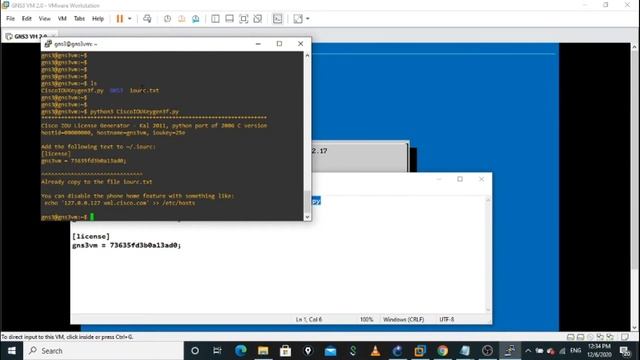
Task: Click the CiscoIOUKeygen3f.py file name in the terminal
Action: [72, 91]
